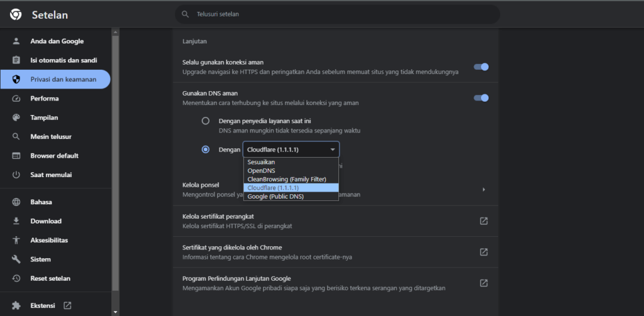Click the sidebar scrollbar down arrow

coord(116,312)
